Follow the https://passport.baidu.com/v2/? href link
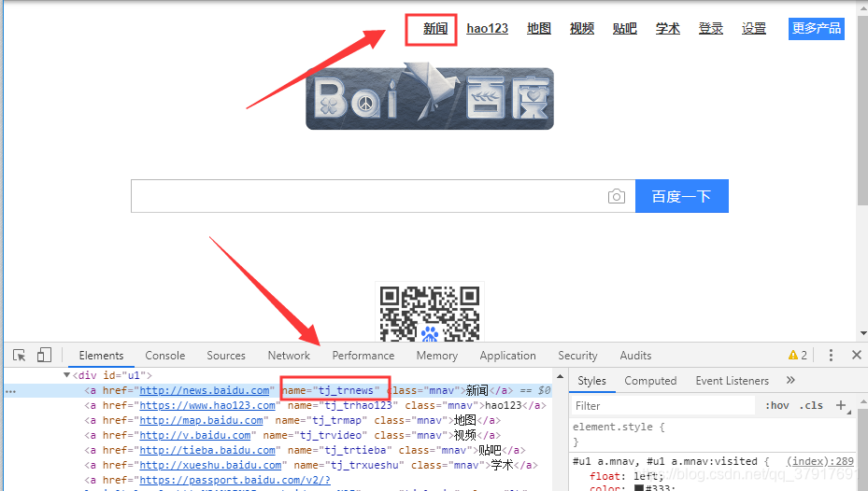The height and width of the screenshot is (491, 868). point(235,480)
